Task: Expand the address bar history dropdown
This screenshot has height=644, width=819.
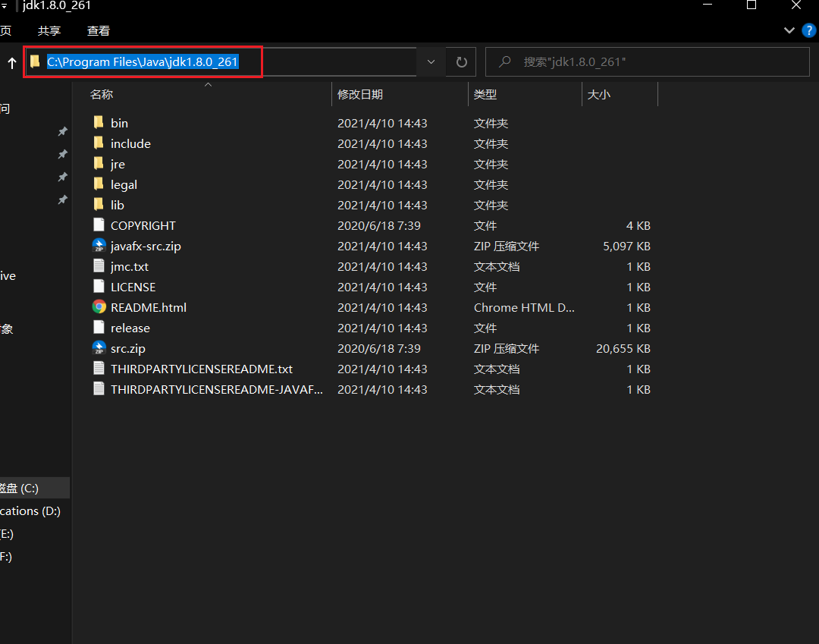Action: point(431,62)
